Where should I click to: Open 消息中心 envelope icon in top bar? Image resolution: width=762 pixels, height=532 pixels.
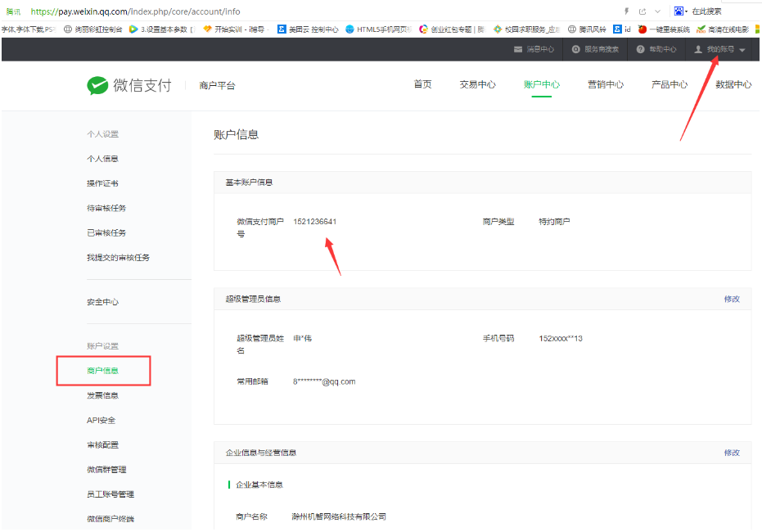[518, 49]
